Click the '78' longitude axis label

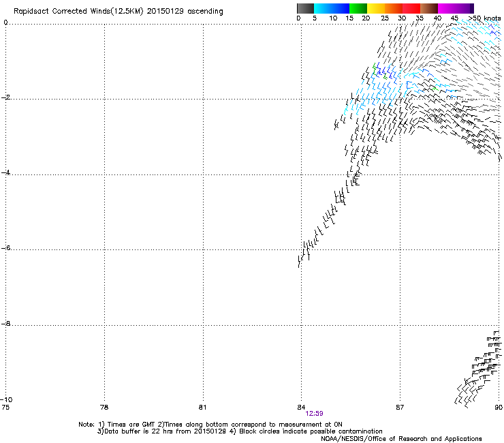104,407
